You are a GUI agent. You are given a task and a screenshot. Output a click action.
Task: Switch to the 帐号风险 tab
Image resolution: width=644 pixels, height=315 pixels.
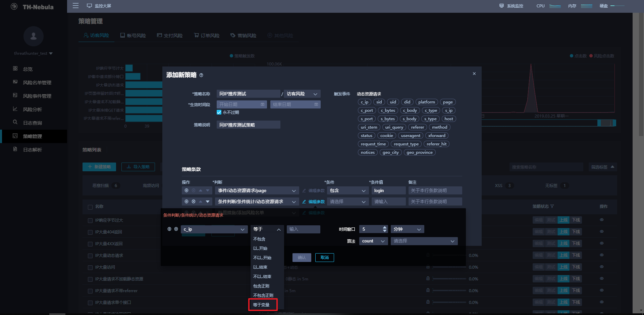[x=133, y=35]
